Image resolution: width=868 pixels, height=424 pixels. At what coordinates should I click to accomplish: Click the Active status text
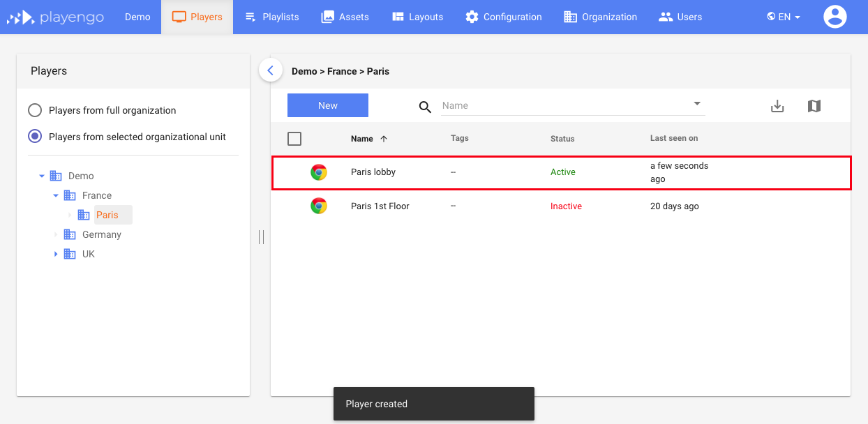[563, 172]
